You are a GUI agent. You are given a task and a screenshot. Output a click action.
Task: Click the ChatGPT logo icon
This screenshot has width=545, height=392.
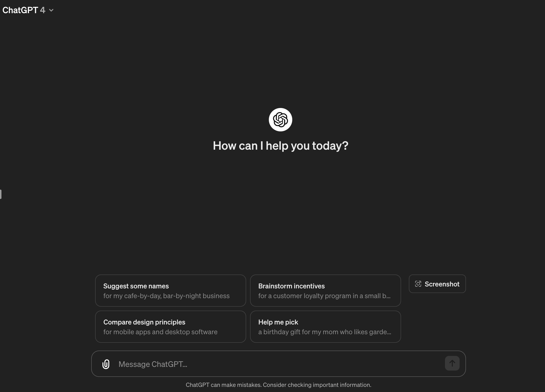pos(281,119)
